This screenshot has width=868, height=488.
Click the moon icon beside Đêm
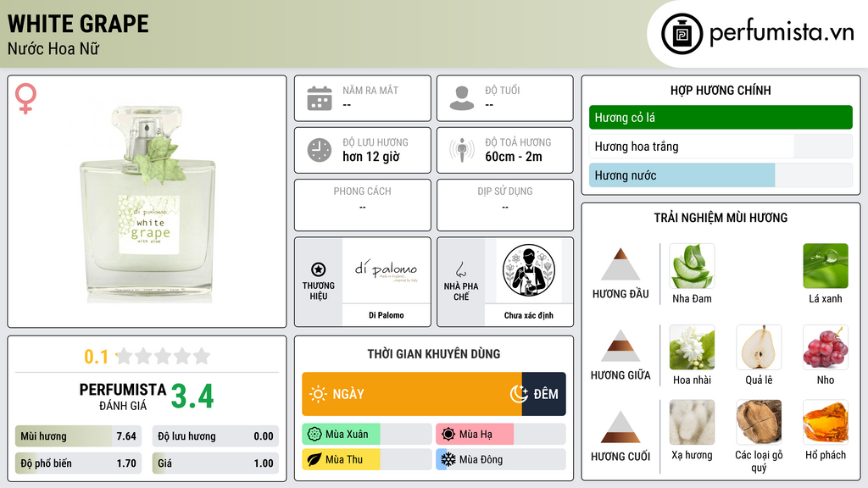click(x=519, y=394)
